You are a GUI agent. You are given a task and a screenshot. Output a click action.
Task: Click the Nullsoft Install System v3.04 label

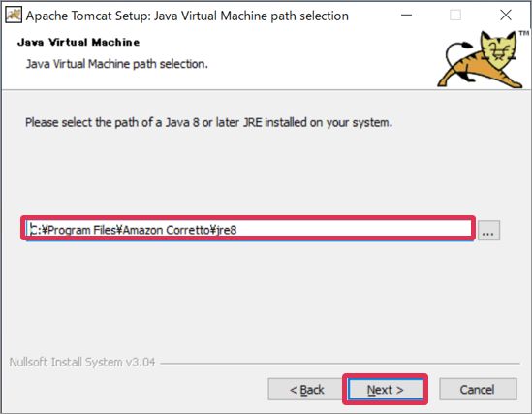coord(82,362)
